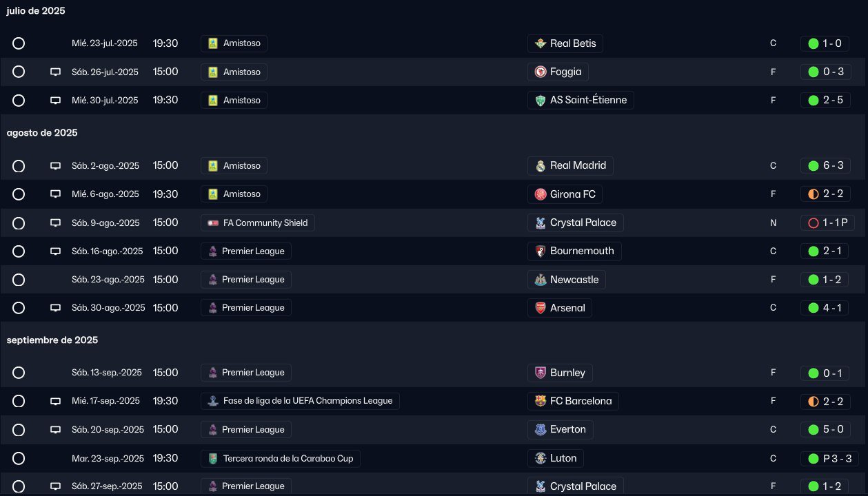
Task: Click the TV broadcast icon for the Foggia match
Action: coord(56,72)
